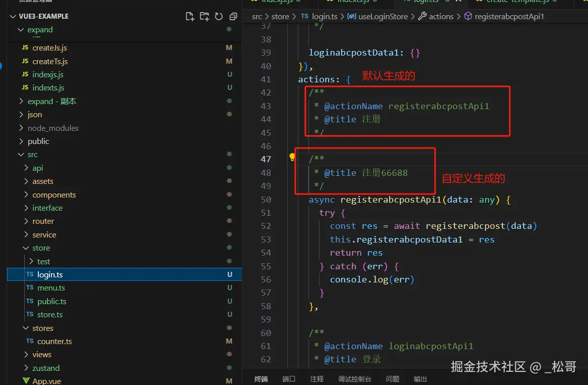Open the App.vue file
Image resolution: width=588 pixels, height=385 pixels.
pos(46,381)
